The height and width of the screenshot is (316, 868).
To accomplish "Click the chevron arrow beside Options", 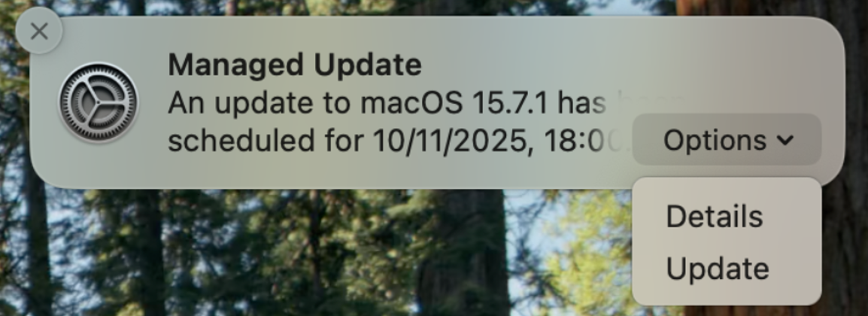I will pos(785,140).
